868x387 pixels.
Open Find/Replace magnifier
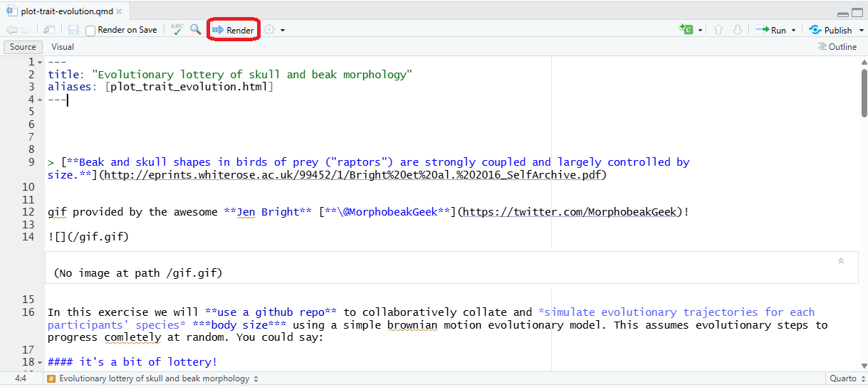pos(195,30)
